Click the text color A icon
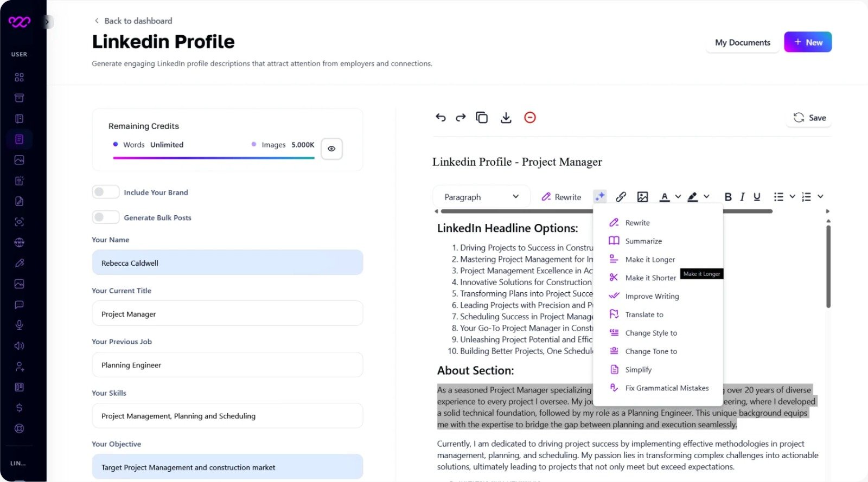The width and height of the screenshot is (868, 482). coord(665,196)
